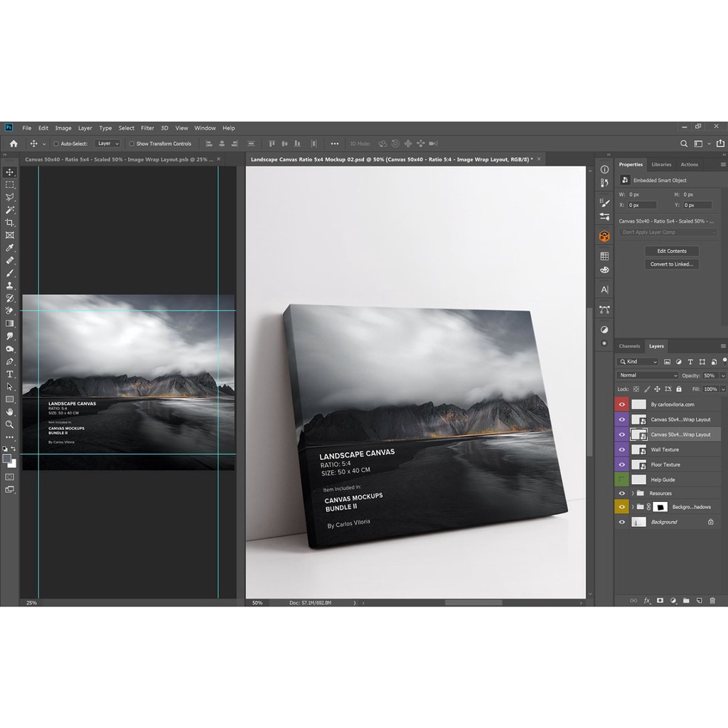Hide the Floor Texture layer
The height and width of the screenshot is (728, 728).
point(621,465)
